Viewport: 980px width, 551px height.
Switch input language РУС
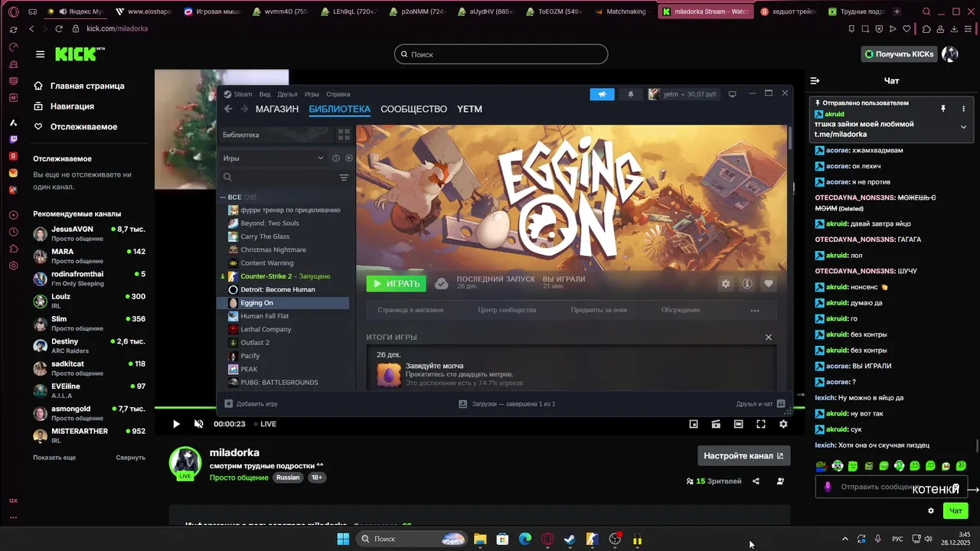pyautogui.click(x=897, y=539)
